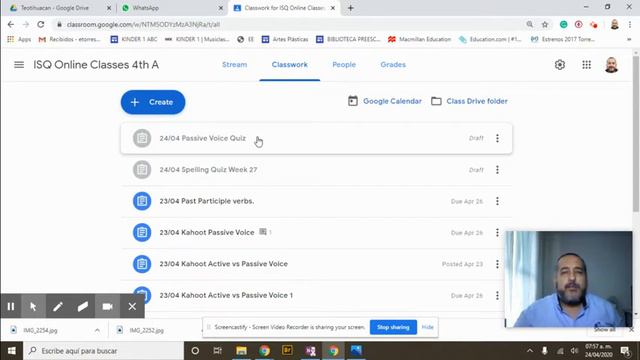Open a new browser tab
This screenshot has height=360, width=640.
(351, 8)
